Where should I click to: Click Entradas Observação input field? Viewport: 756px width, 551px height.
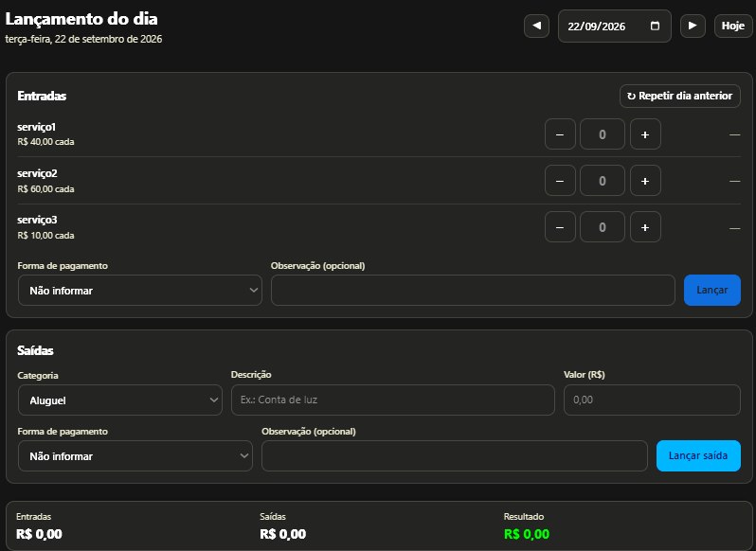click(x=473, y=291)
